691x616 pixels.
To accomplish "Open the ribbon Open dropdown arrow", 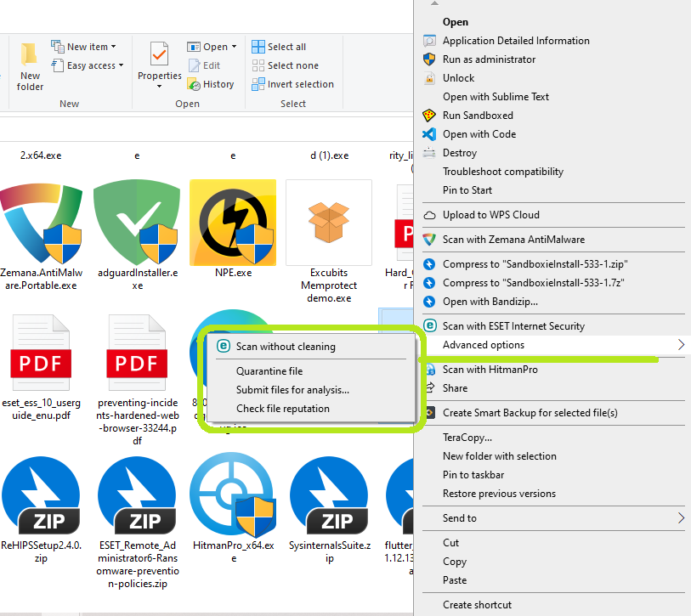I will point(234,47).
